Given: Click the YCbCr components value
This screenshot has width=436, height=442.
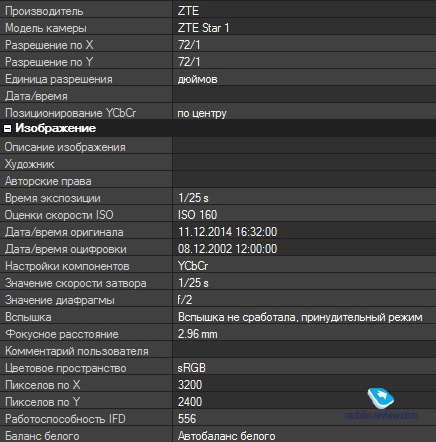Looking at the screenshot, I should point(193,266).
